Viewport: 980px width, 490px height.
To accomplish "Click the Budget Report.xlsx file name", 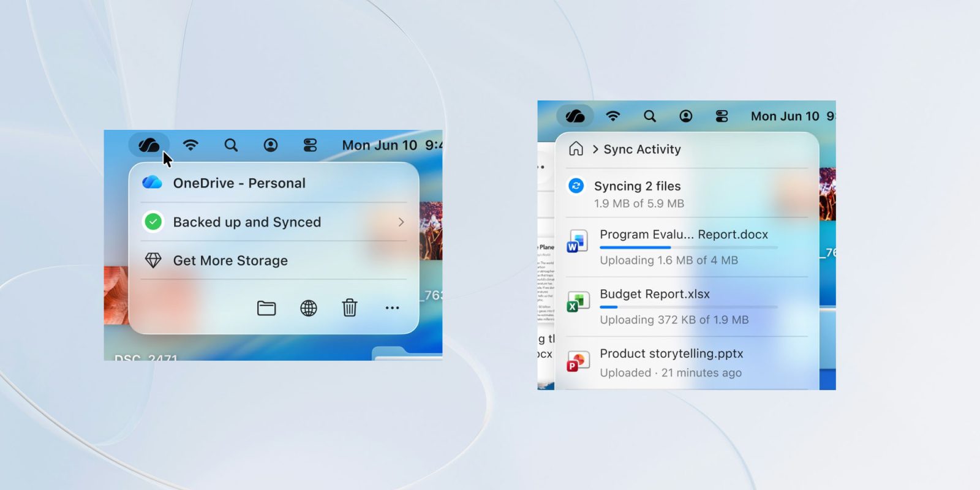I will [x=655, y=294].
